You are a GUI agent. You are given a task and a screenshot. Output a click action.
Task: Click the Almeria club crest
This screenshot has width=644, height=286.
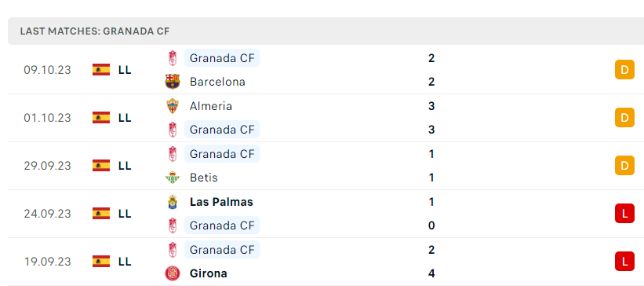[173, 106]
